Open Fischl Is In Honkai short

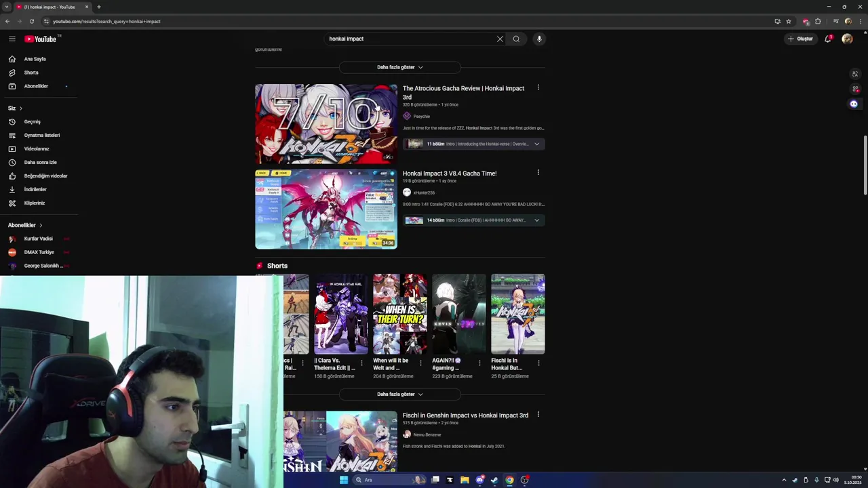pos(518,314)
